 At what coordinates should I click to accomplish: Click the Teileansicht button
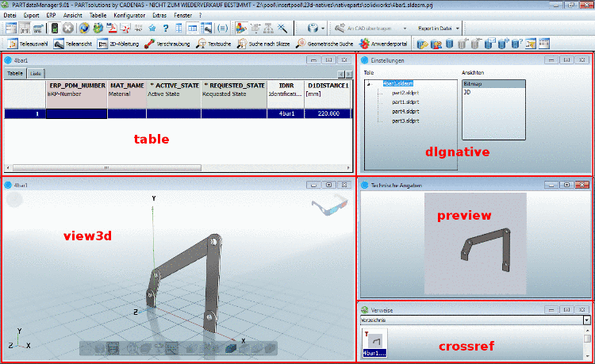click(73, 44)
